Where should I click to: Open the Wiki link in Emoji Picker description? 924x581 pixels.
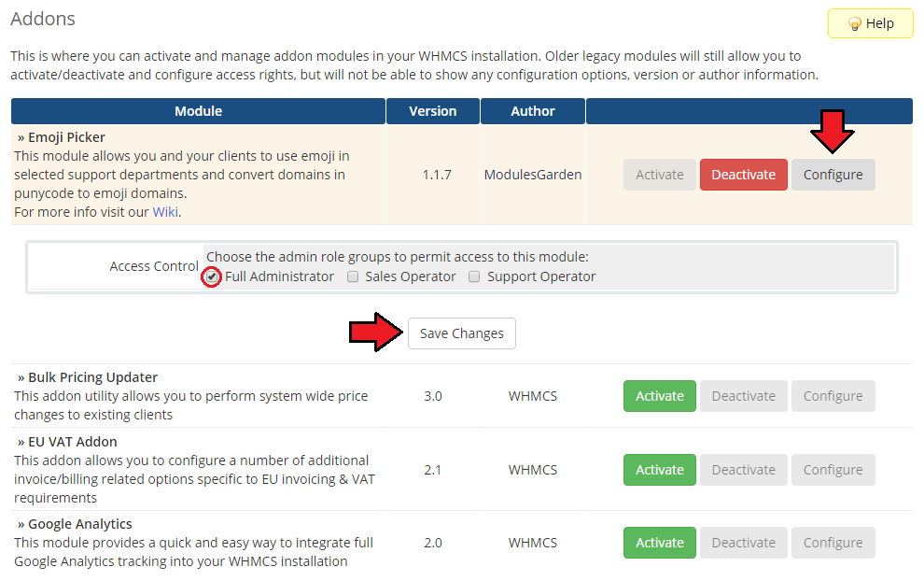tap(165, 212)
